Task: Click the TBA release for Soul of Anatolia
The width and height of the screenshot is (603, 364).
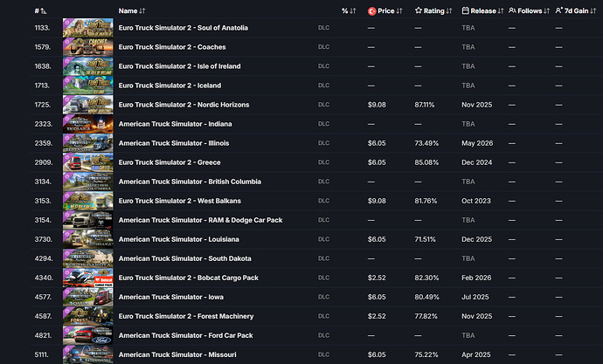Action: tap(468, 28)
